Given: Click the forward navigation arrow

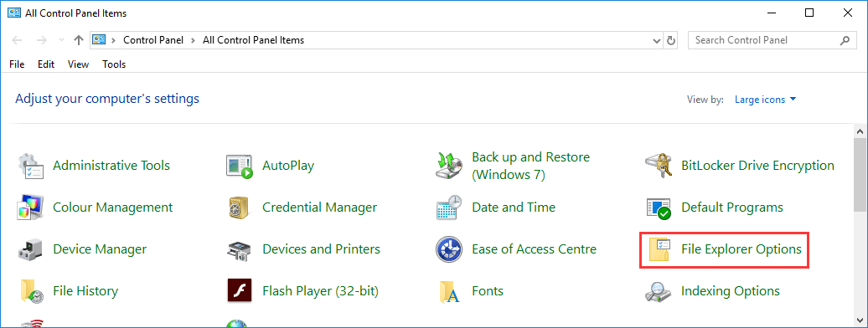Looking at the screenshot, I should [41, 40].
